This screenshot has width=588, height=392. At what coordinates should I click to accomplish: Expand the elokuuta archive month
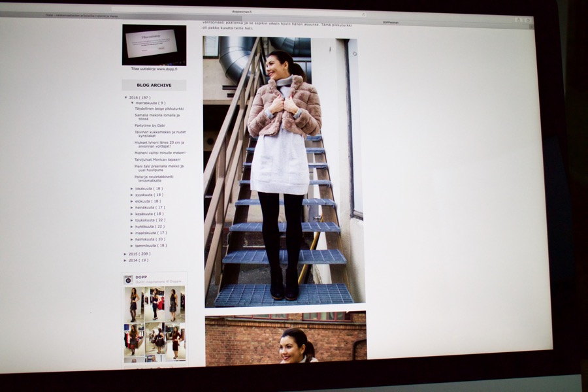[x=131, y=201]
